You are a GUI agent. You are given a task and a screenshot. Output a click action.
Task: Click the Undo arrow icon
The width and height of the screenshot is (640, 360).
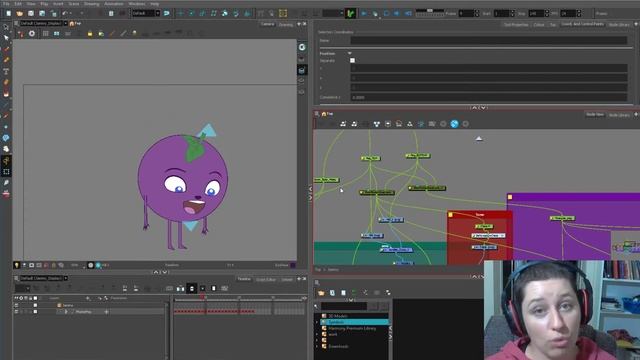[x=64, y=13]
